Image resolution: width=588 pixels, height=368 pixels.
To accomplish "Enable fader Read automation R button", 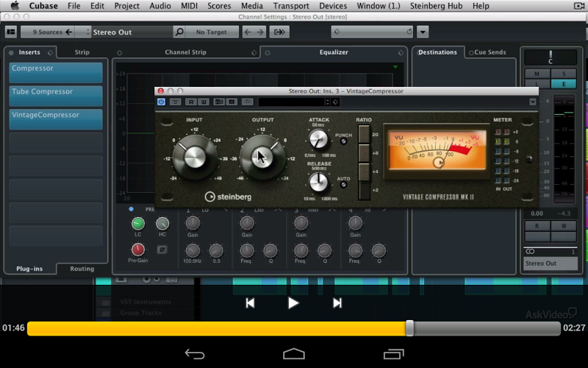I will pos(537,226).
